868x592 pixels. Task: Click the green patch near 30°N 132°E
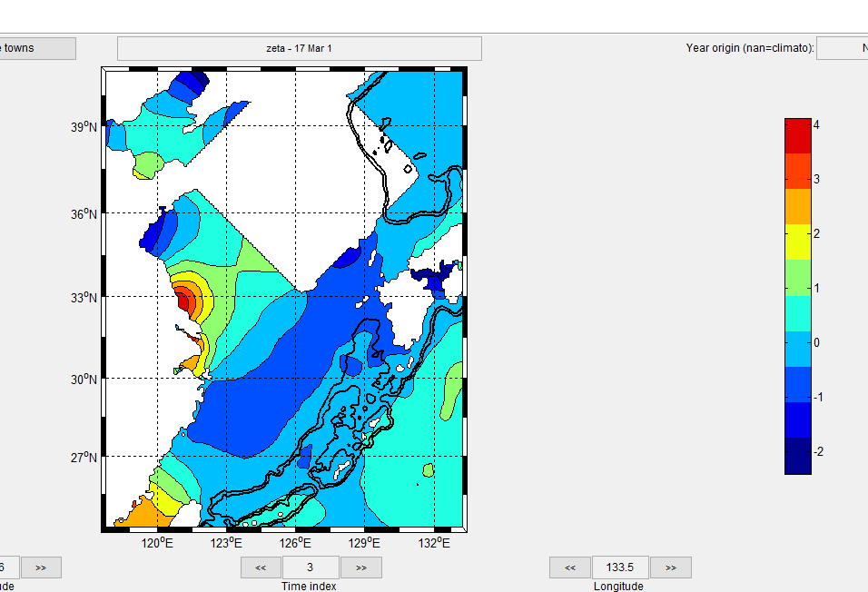pyautogui.click(x=451, y=390)
